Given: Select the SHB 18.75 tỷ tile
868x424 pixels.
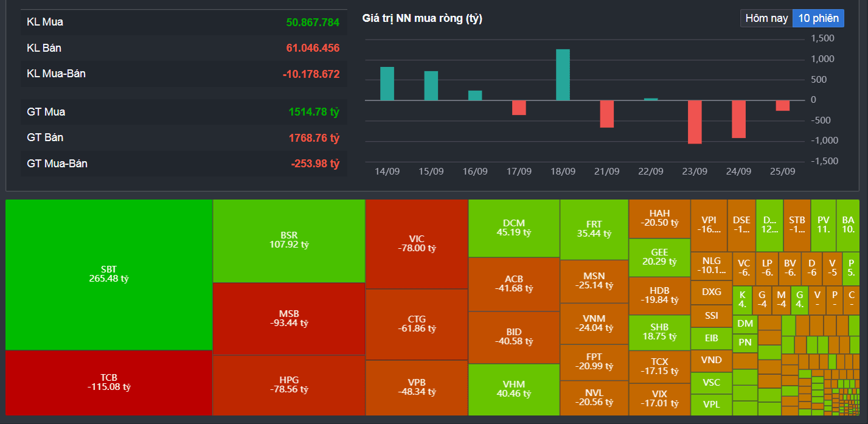Looking at the screenshot, I should click(x=659, y=332).
